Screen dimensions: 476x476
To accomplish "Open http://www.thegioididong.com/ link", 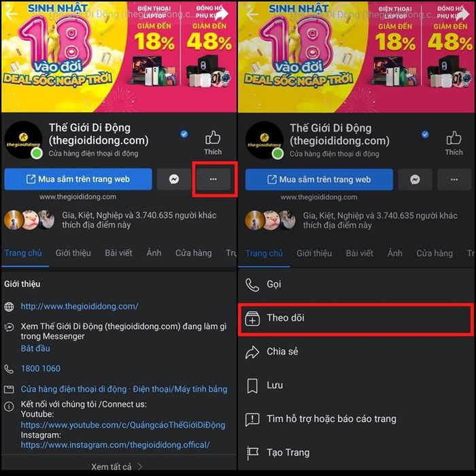I will [x=80, y=306].
